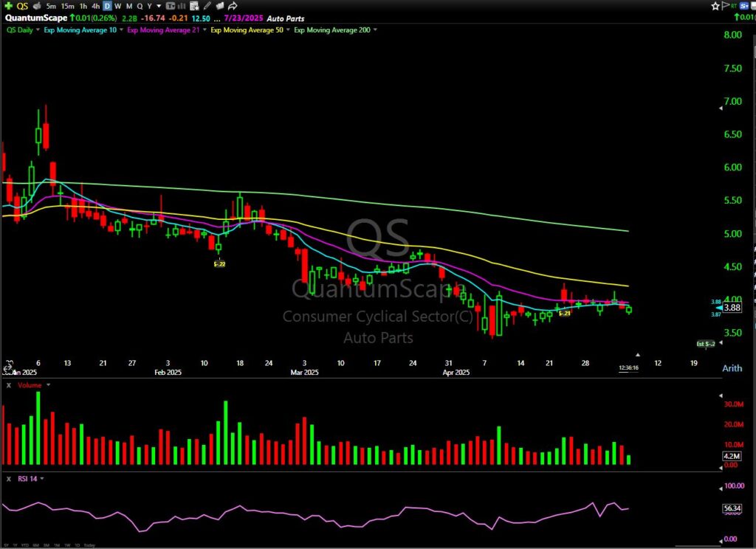Screen dimensions: 756x549
Task: Click the small triangle above the time axis
Action: [x=638, y=355]
